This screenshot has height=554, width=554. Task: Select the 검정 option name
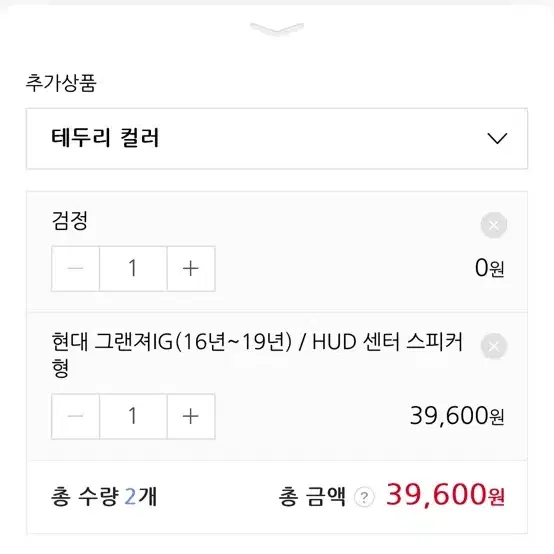70,221
